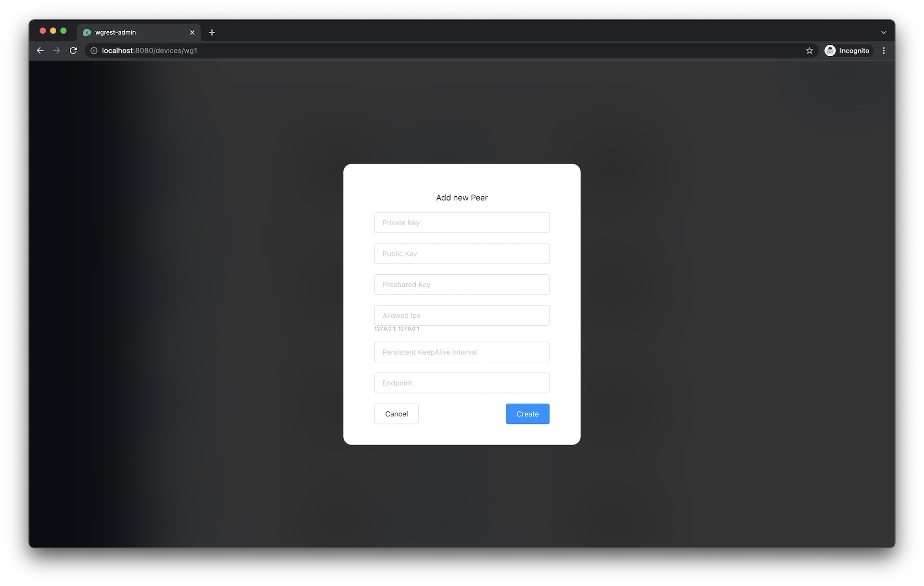Click the Allowed Ips input field
This screenshot has width=924, height=586.
[462, 315]
